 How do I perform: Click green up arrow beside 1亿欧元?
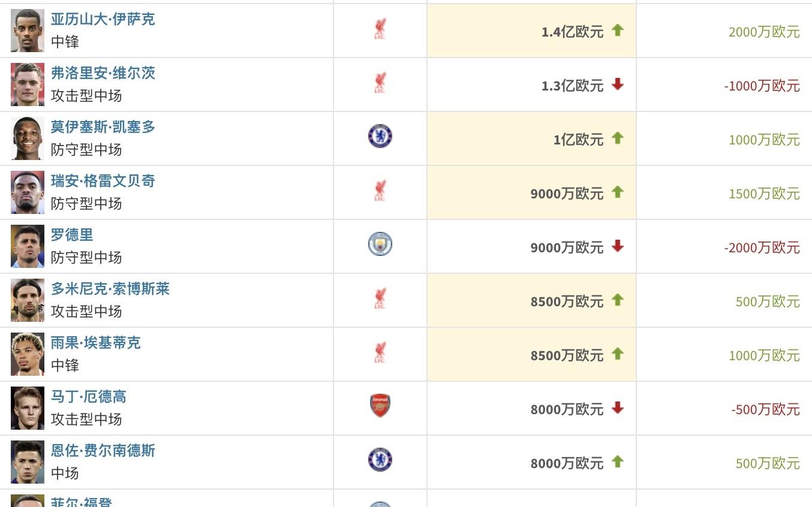(618, 138)
